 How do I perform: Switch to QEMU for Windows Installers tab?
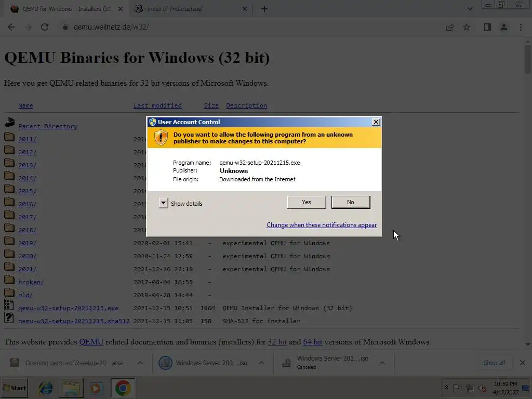point(66,9)
